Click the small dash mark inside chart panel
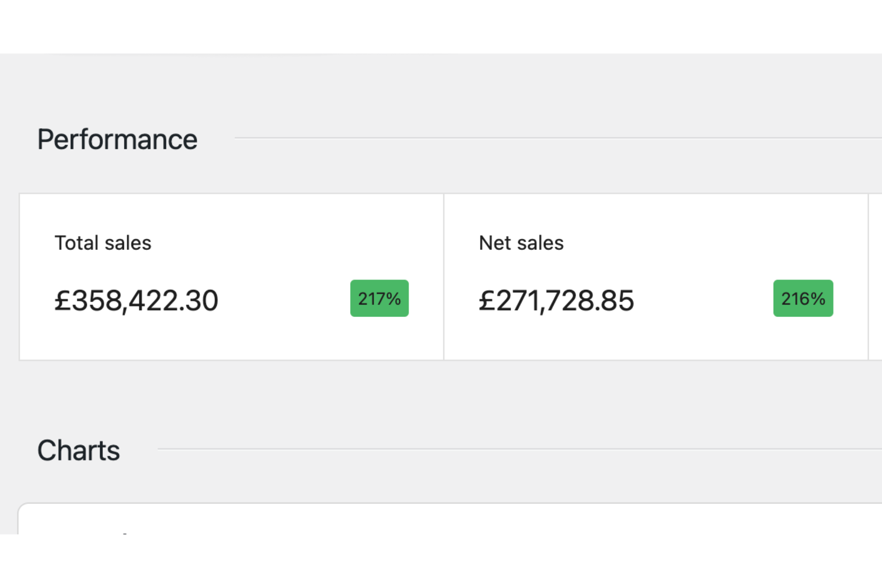Image resolution: width=882 pixels, height=588 pixels. click(125, 533)
